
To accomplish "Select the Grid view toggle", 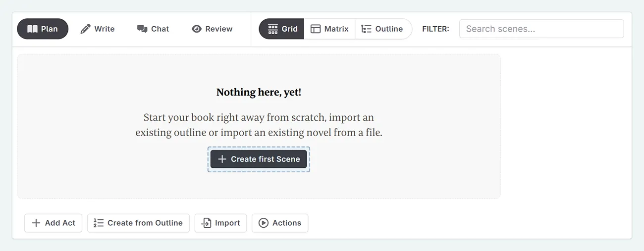I will coord(282,29).
